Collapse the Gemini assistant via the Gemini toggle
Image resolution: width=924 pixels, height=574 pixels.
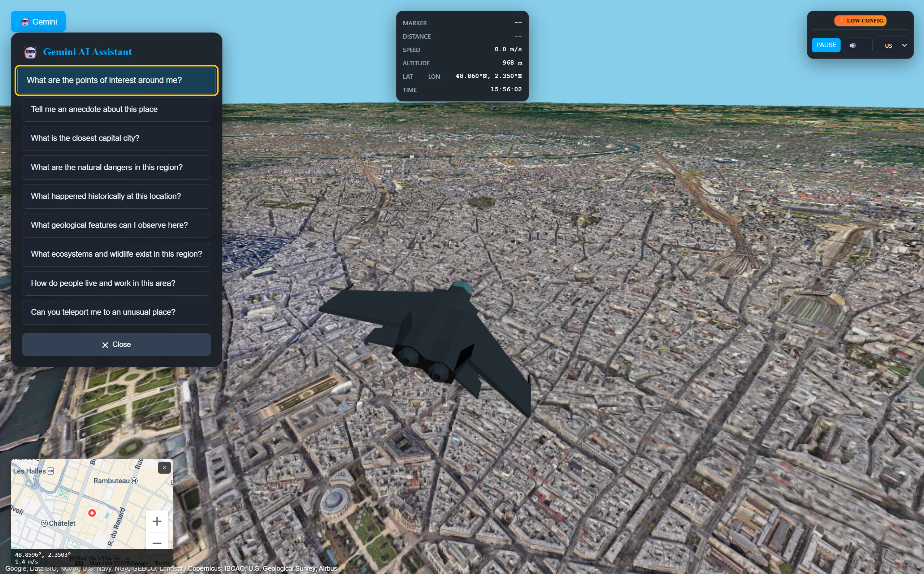(38, 22)
